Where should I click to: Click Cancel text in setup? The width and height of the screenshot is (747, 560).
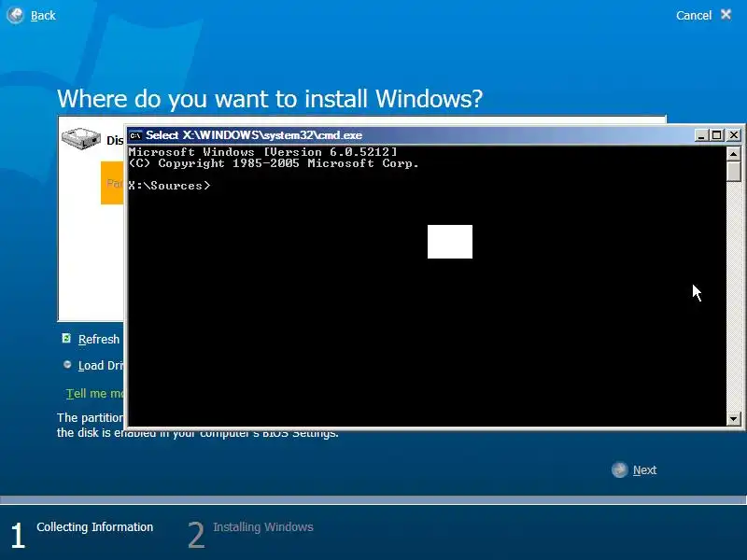pos(693,15)
